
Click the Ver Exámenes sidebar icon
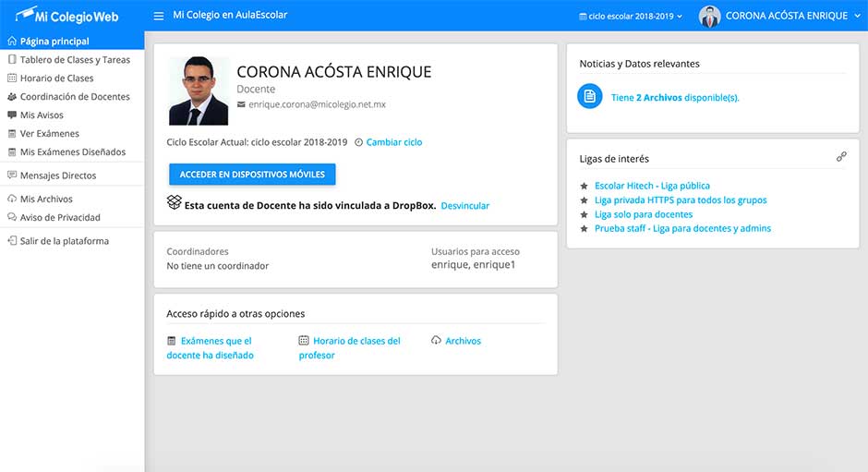click(x=12, y=134)
